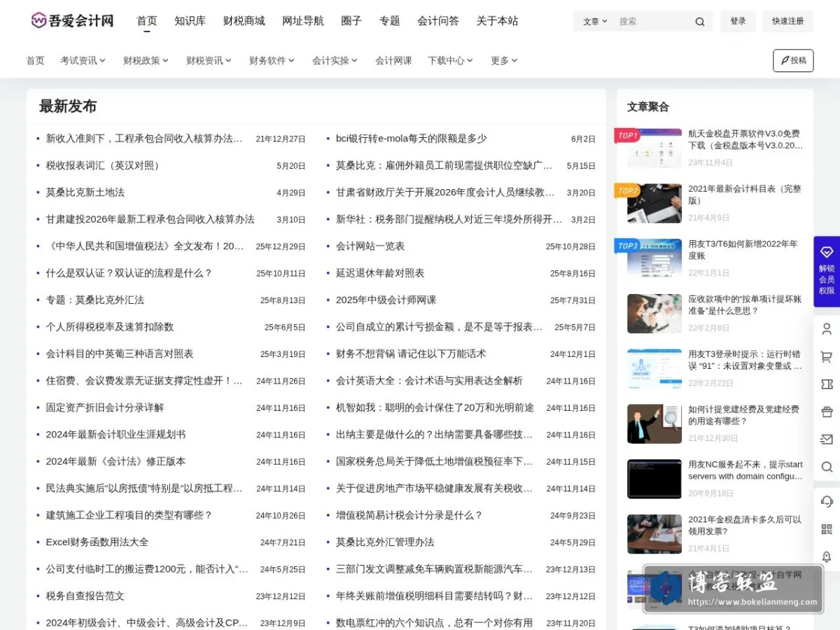Viewport: 840px width, 630px height.
Task: Open the 解锁会员权限 diamond panel
Action: 827,272
